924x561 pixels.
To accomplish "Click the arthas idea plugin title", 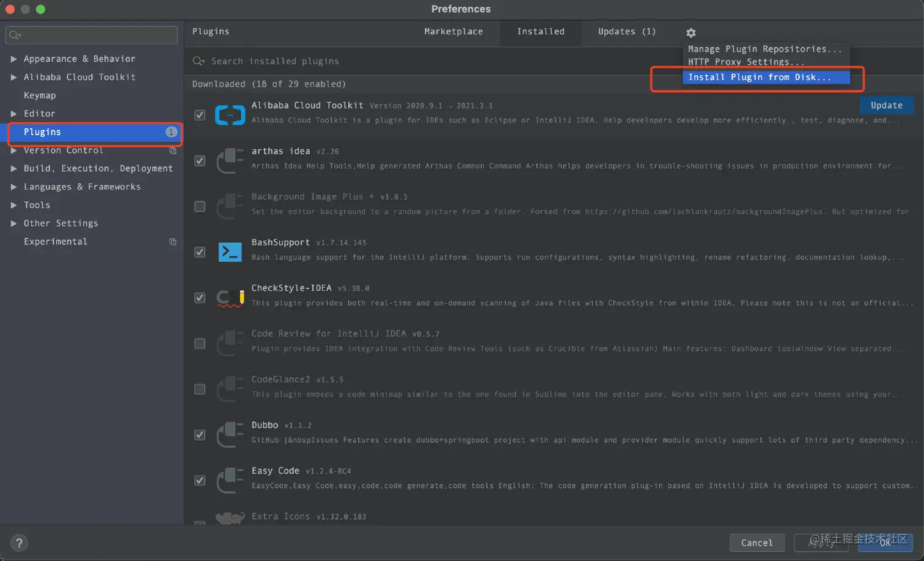I will (280, 151).
